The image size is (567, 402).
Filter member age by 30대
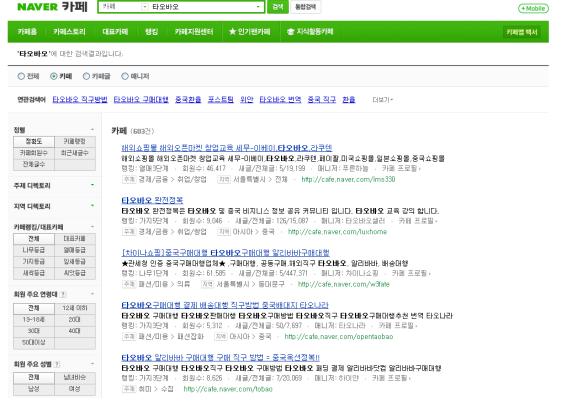point(34,331)
